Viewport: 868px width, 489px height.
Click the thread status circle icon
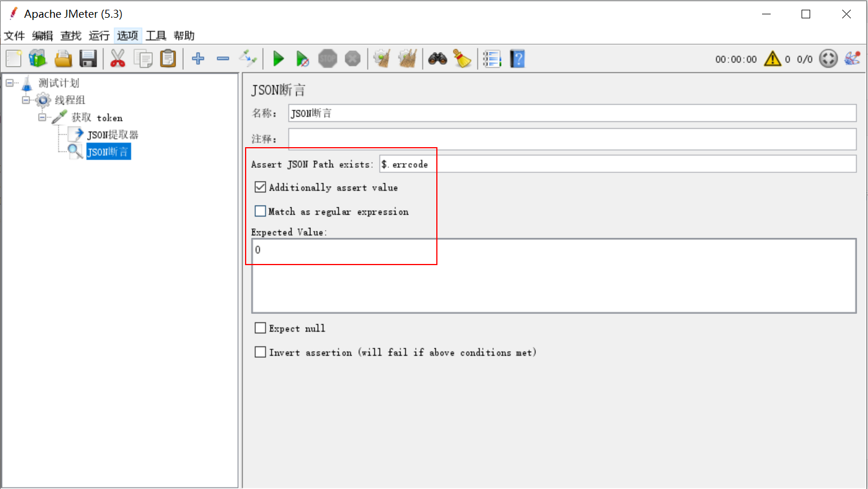pos(828,58)
